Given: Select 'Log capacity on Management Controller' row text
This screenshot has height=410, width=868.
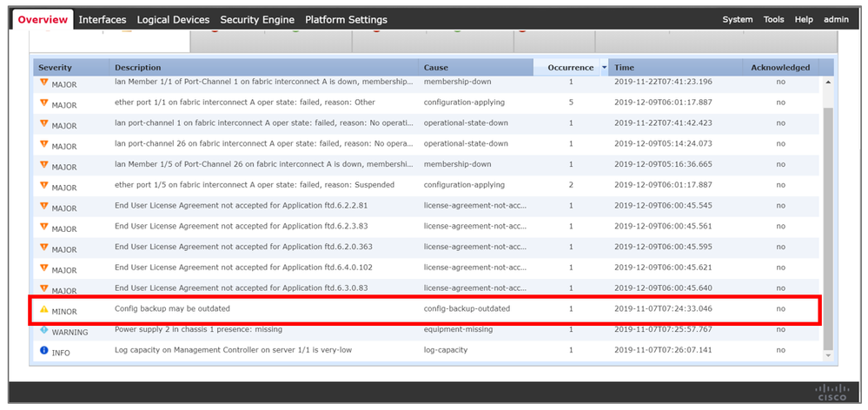Looking at the screenshot, I should coord(233,350).
